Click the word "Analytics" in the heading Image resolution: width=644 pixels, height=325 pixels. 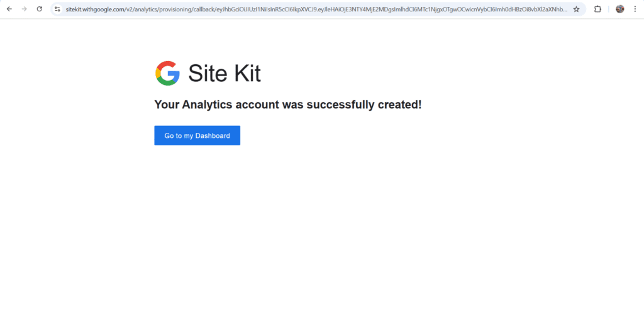[207, 105]
